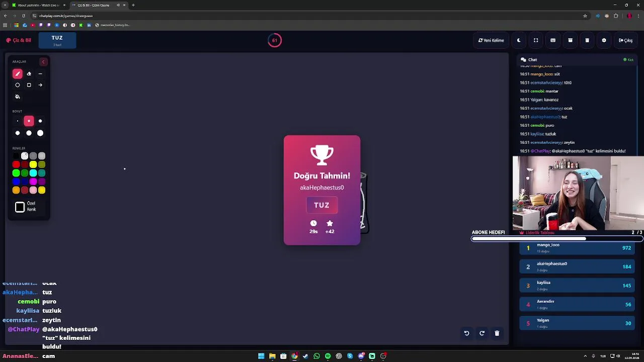The width and height of the screenshot is (644, 362).
Task: Click the chat message from cemobi: mantar
Action: pos(539,91)
